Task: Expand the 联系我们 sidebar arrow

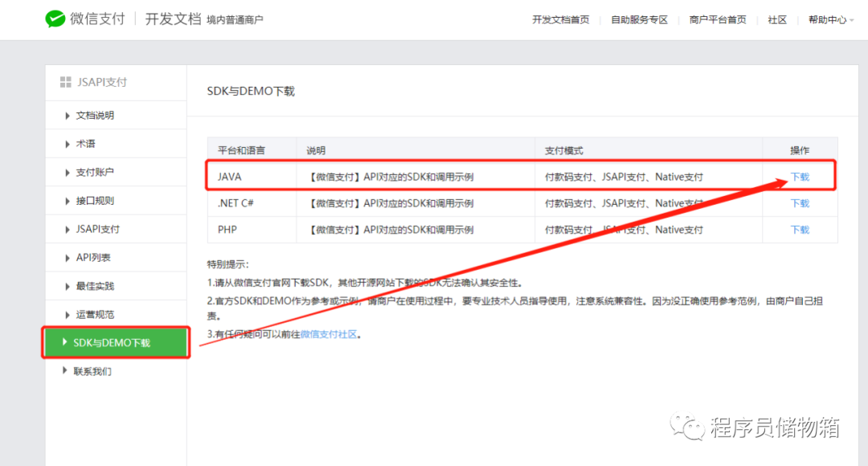Action: 65,371
